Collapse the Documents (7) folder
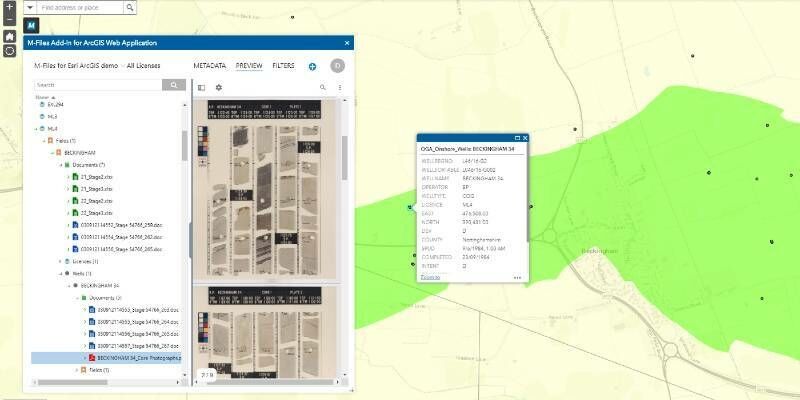This screenshot has width=800, height=400. (61, 165)
